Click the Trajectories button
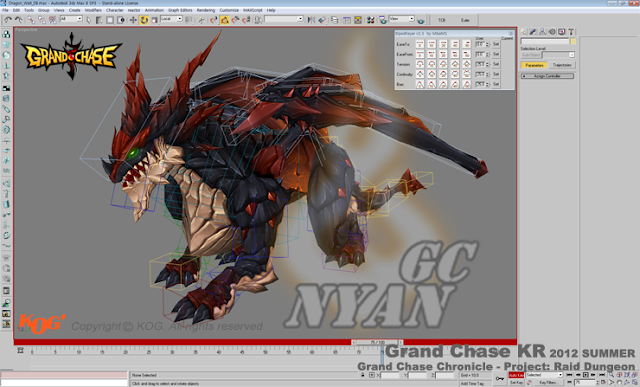Screen dimensions: 640x387 [562, 65]
